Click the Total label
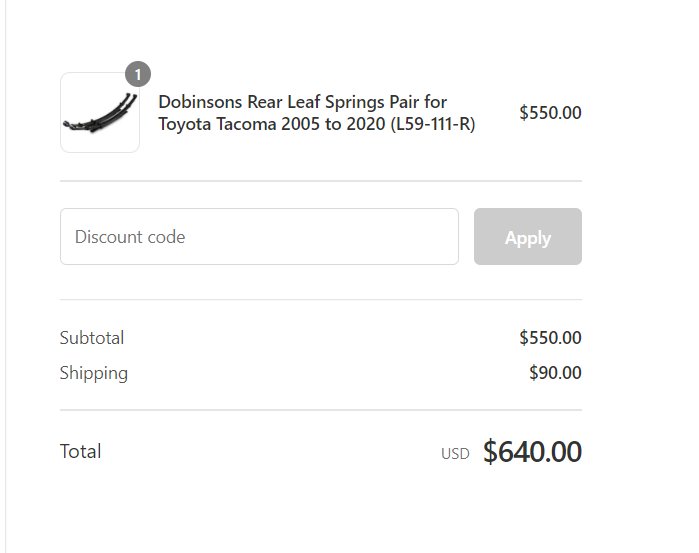This screenshot has width=699, height=553. pos(80,451)
